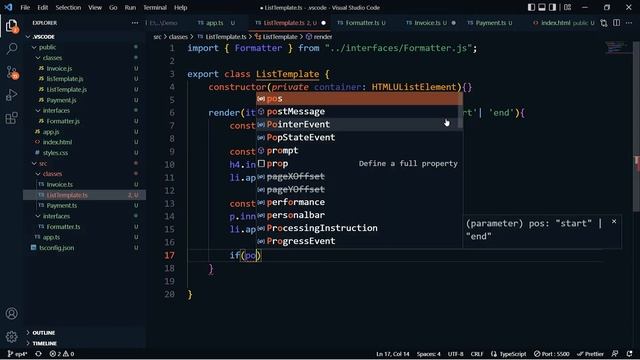This screenshot has width=640, height=360.
Task: Open problems errors and warnings indicator
Action: [x=62, y=354]
